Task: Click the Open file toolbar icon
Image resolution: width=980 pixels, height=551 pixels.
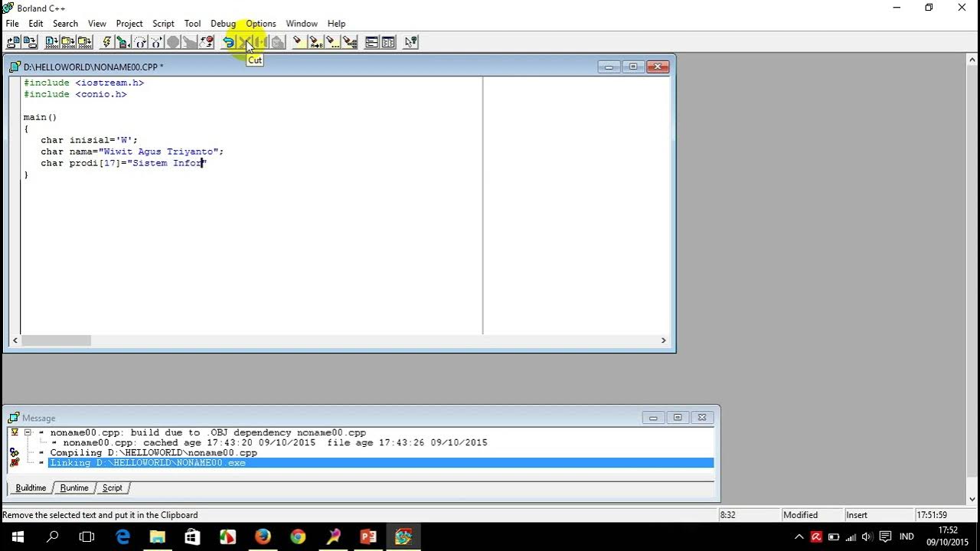Action: tap(13, 42)
